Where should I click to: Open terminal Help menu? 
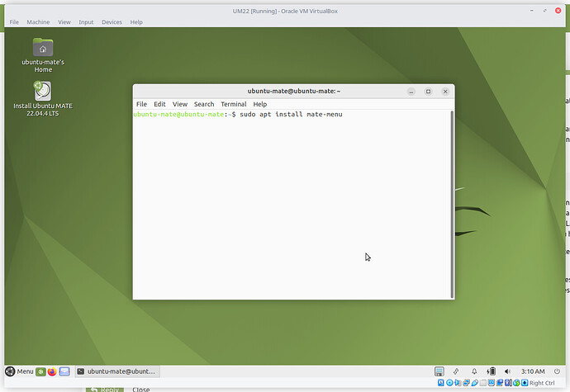click(260, 104)
